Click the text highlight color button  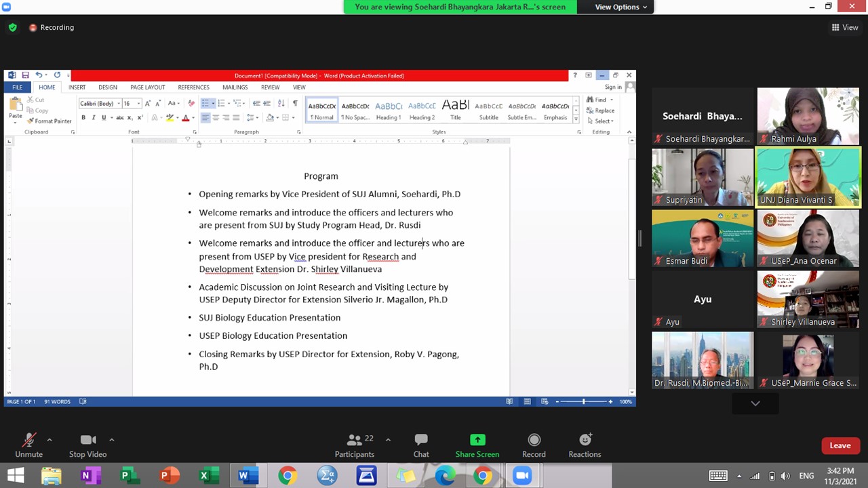pos(170,118)
